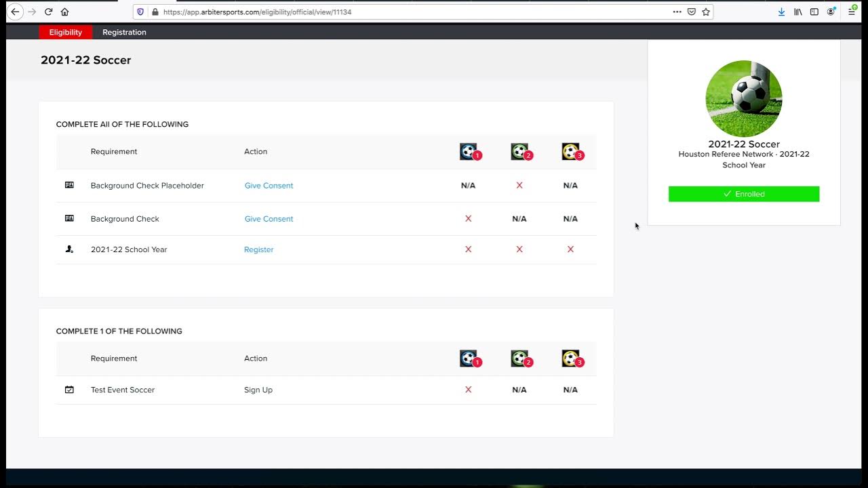
Task: Click red X for School Year level 1
Action: coord(468,249)
